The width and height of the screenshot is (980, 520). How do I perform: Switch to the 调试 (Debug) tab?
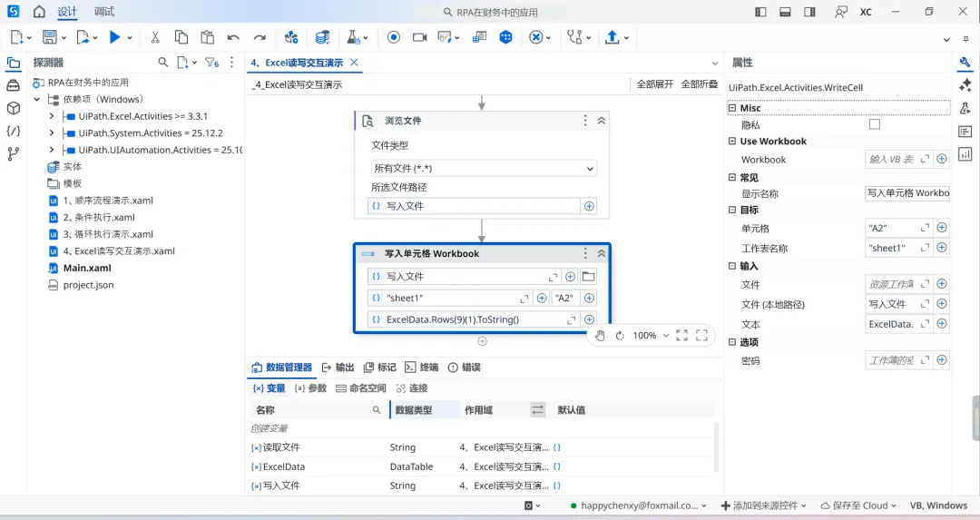click(x=104, y=12)
